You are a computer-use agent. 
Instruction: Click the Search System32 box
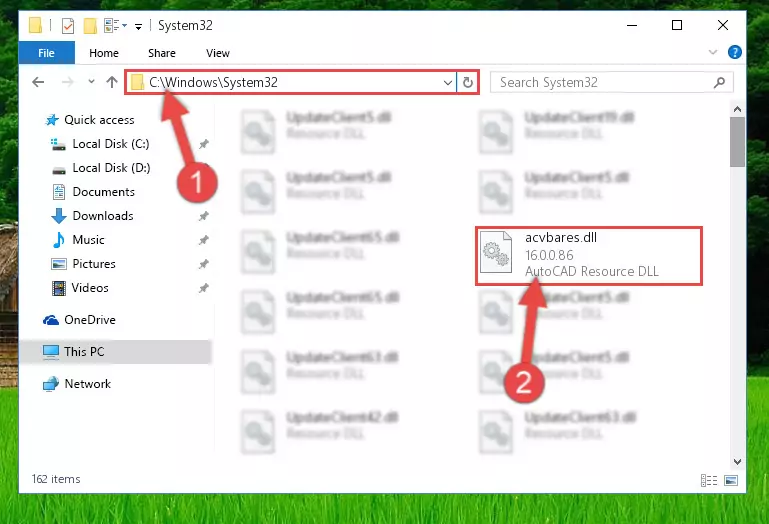pos(612,82)
